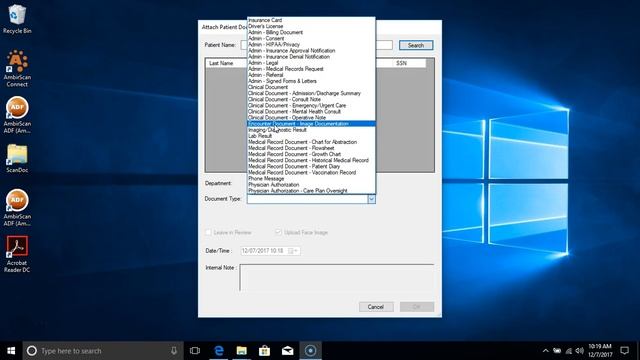Pick Medical Record Document - Chart for Abstraction
This screenshot has height=360, width=640.
[311, 142]
